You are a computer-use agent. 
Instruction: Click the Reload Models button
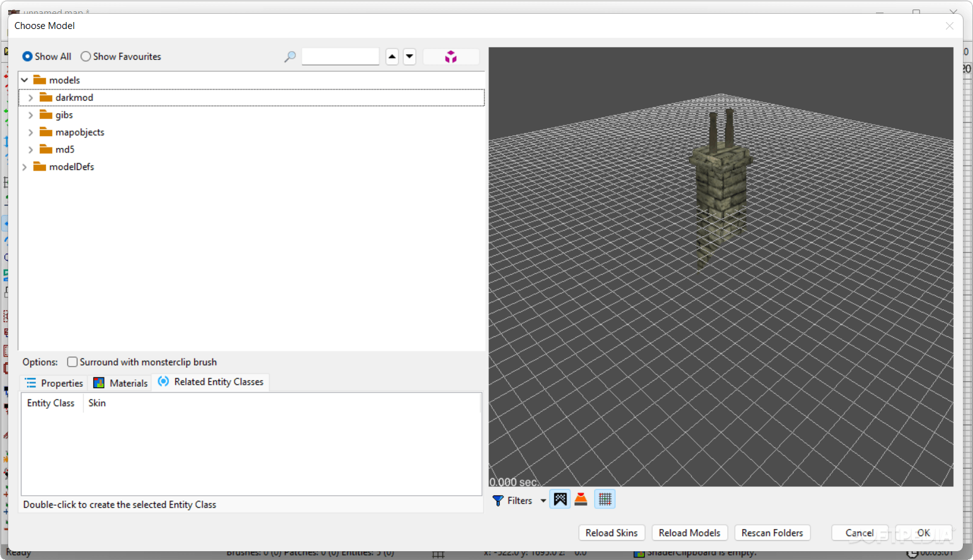[x=689, y=533]
